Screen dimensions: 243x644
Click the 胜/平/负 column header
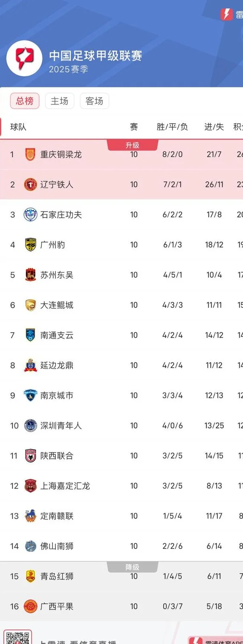[x=172, y=127]
